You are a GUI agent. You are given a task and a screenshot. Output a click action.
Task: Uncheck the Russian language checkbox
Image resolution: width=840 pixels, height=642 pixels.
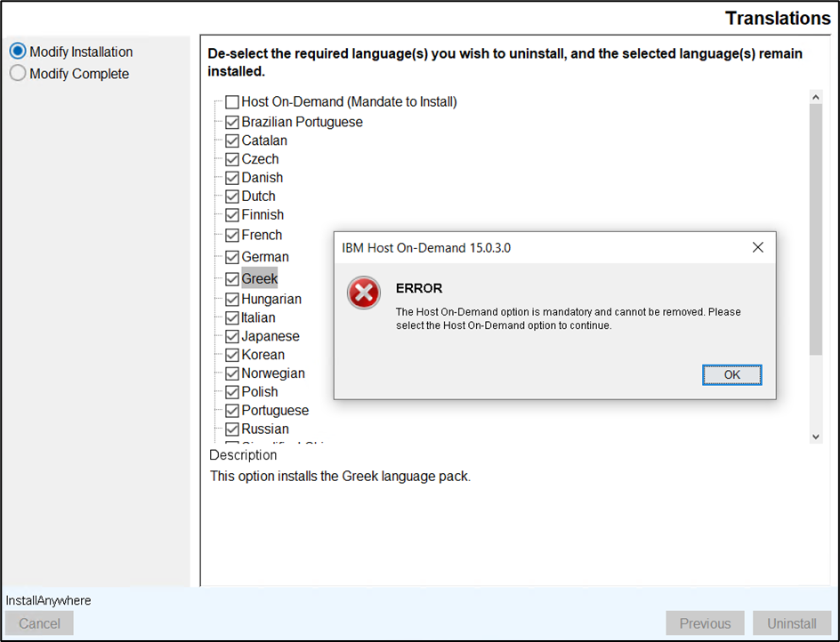(232, 429)
